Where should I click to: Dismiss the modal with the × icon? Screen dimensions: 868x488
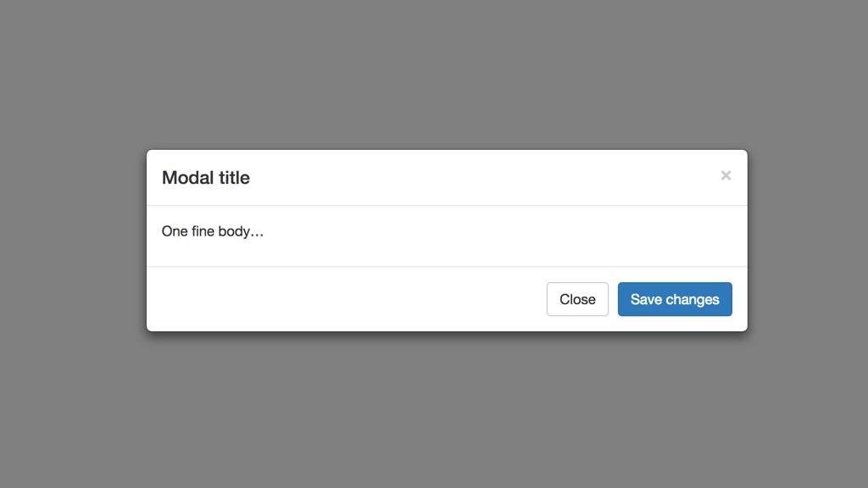click(726, 175)
